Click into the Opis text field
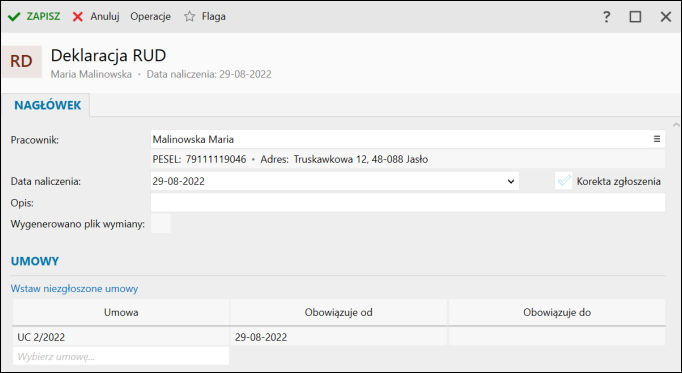The image size is (682, 373). 408,203
